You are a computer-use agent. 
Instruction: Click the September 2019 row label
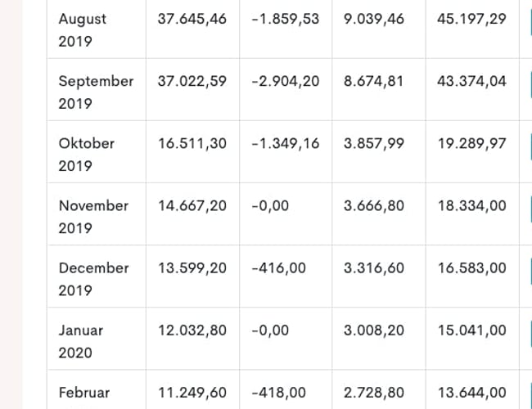point(96,92)
